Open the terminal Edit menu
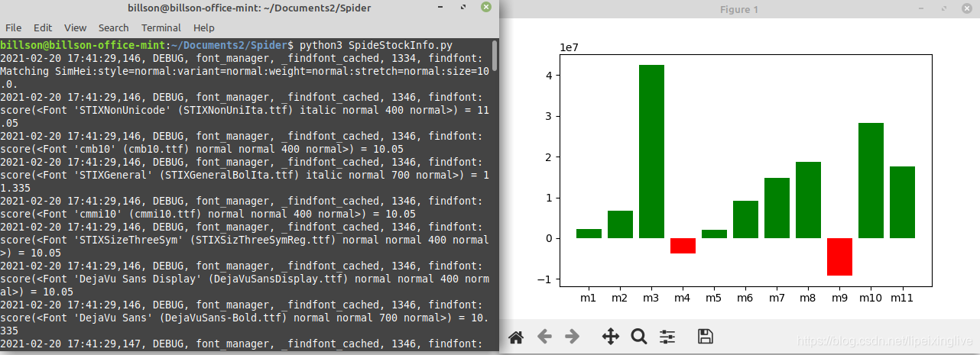 [43, 27]
